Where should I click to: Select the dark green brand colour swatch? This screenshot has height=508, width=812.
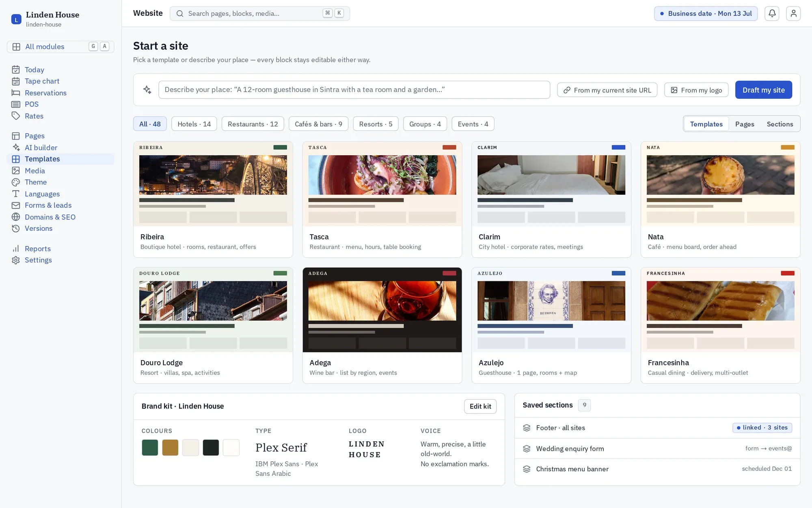pos(150,447)
